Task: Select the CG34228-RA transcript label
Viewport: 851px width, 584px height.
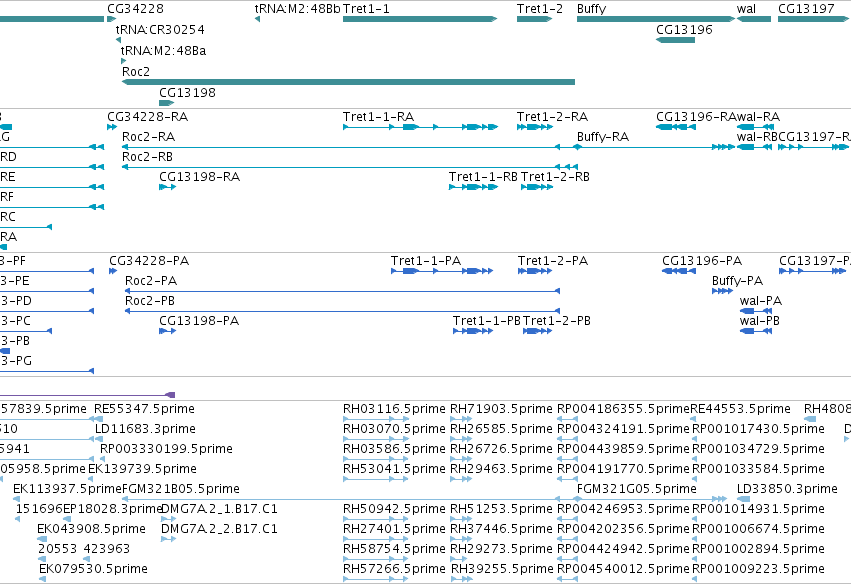Action: pos(148,117)
